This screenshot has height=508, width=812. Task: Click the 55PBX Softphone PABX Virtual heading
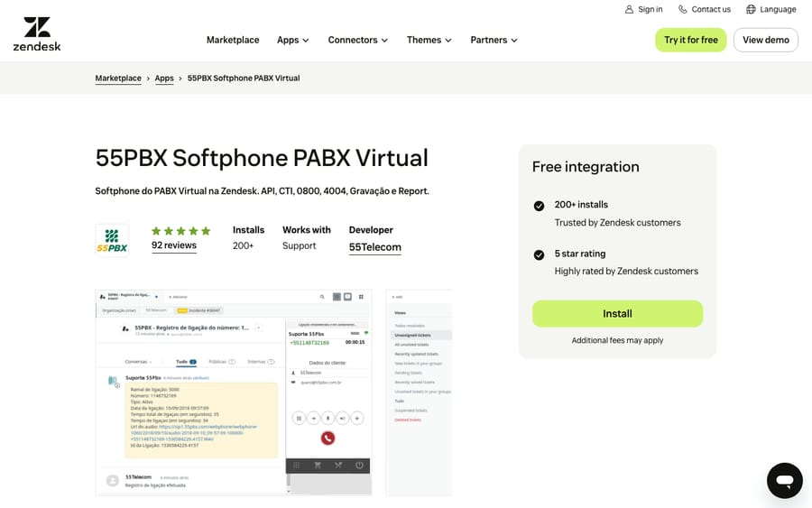pos(262,158)
